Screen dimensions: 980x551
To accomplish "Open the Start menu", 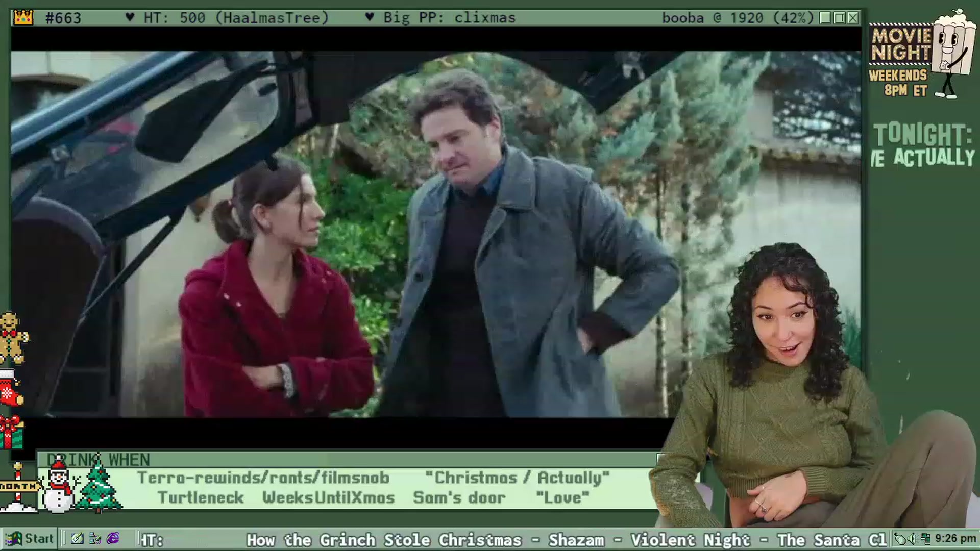I will 30,539.
